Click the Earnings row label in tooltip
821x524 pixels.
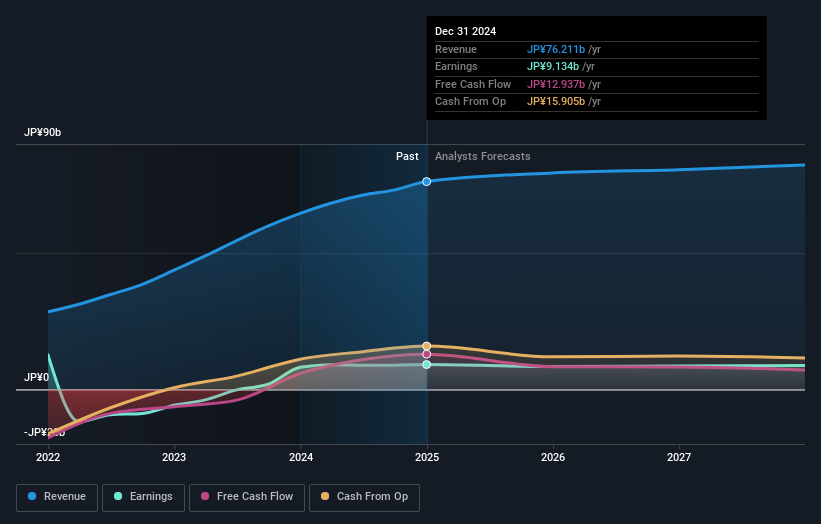coord(456,66)
